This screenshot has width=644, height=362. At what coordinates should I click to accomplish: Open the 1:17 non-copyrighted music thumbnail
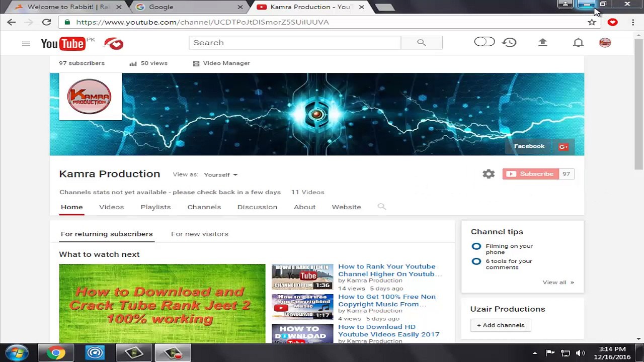[x=302, y=307]
